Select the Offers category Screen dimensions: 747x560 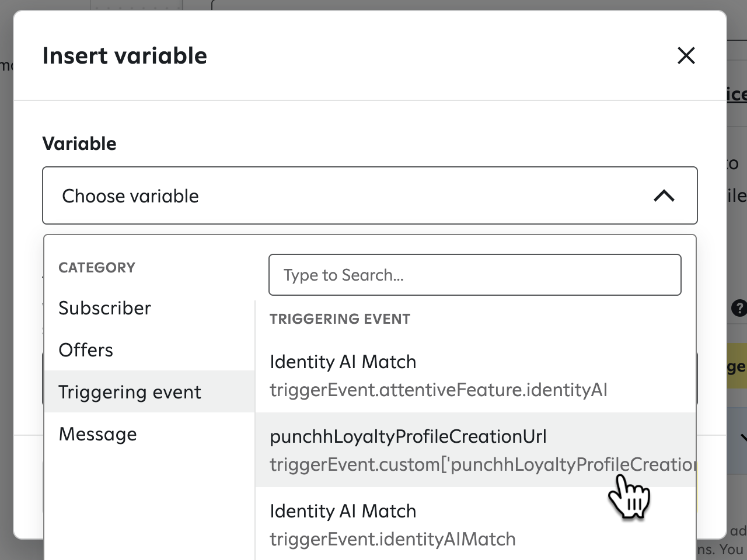tap(150, 350)
